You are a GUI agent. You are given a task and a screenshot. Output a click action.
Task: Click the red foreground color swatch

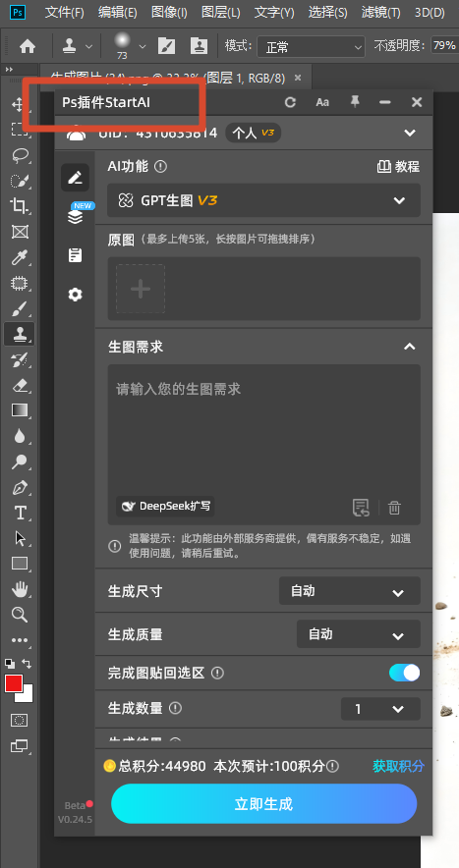coord(14,683)
